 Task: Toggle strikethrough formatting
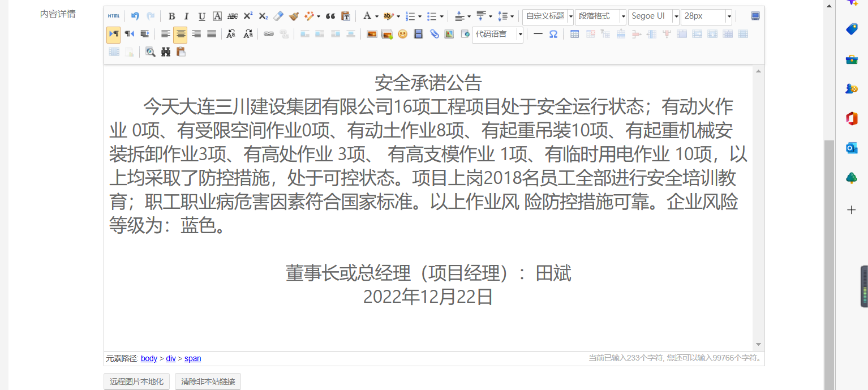pyautogui.click(x=233, y=16)
